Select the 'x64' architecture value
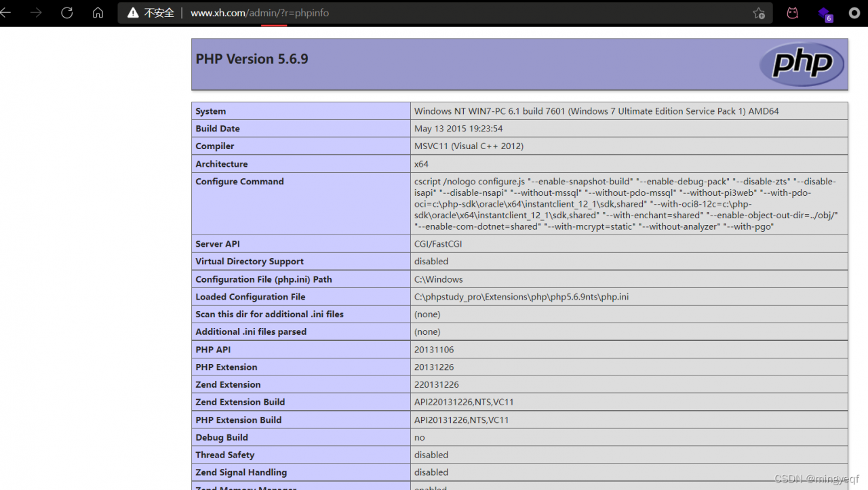The image size is (868, 490). pos(421,164)
